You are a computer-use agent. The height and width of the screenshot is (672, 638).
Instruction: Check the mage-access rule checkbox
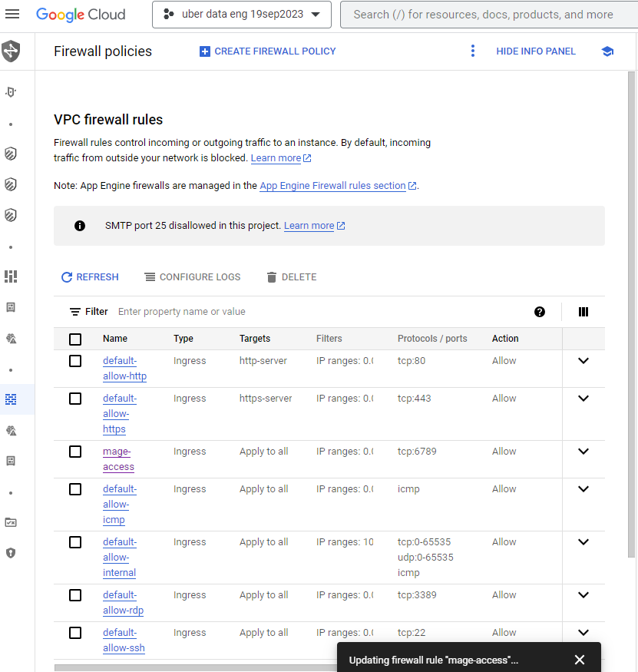(74, 451)
